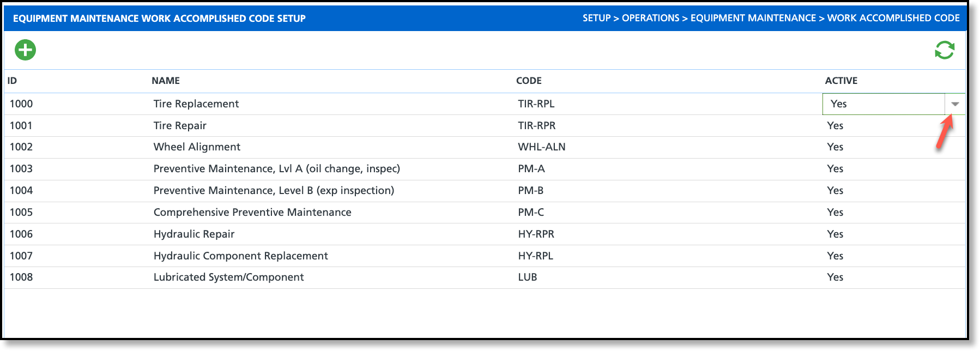Image resolution: width=980 pixels, height=351 pixels.
Task: Click the green refresh icon
Action: point(945,50)
